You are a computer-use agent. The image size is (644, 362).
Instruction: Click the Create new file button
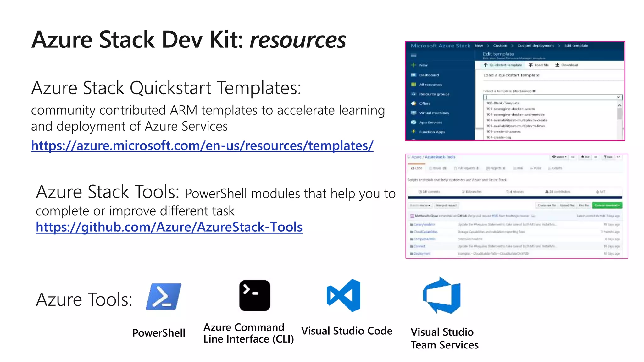click(x=547, y=206)
